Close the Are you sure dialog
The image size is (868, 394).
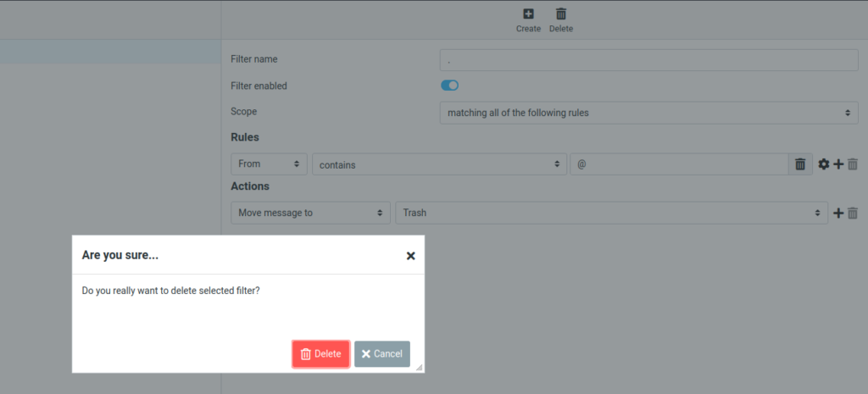410,255
